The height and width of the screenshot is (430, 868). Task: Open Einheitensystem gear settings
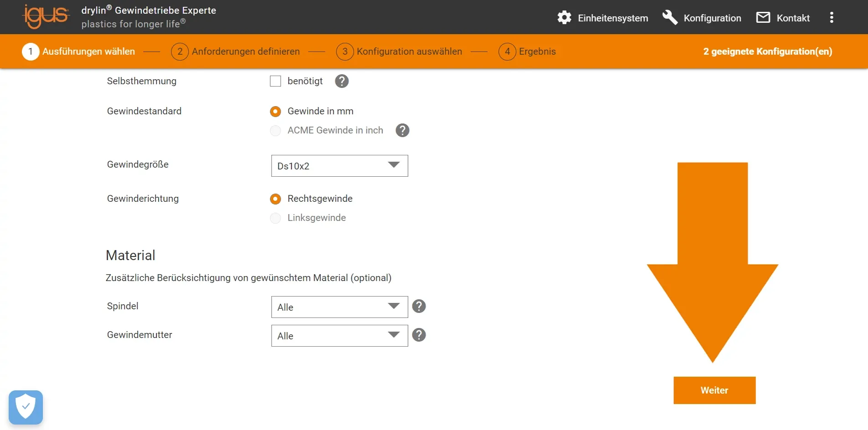click(x=564, y=18)
